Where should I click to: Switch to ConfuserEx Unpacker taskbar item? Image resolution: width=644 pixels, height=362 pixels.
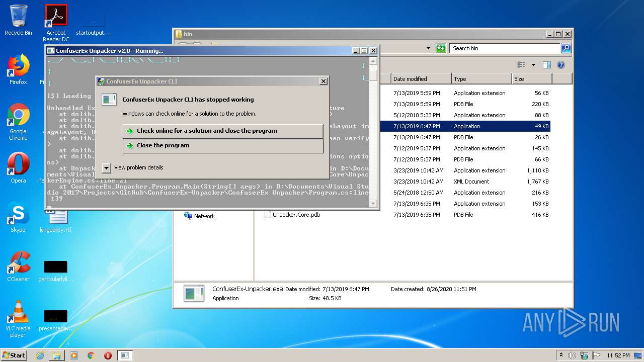coord(125,355)
